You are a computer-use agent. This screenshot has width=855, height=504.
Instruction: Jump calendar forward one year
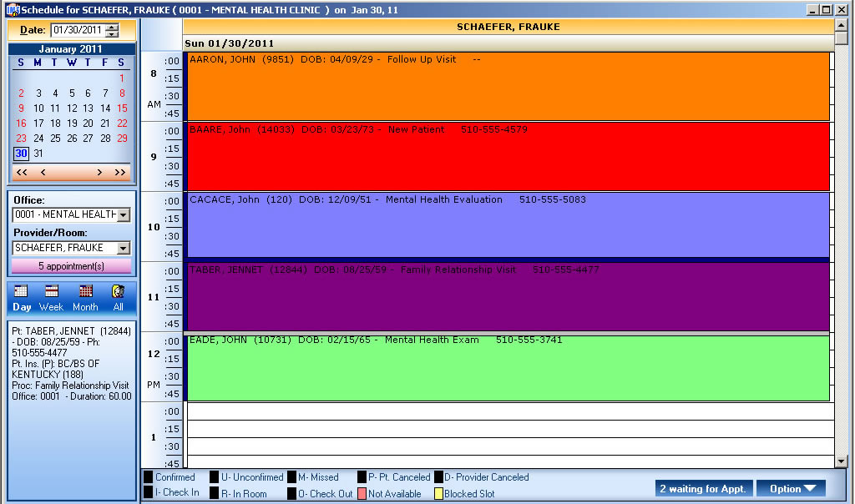120,172
